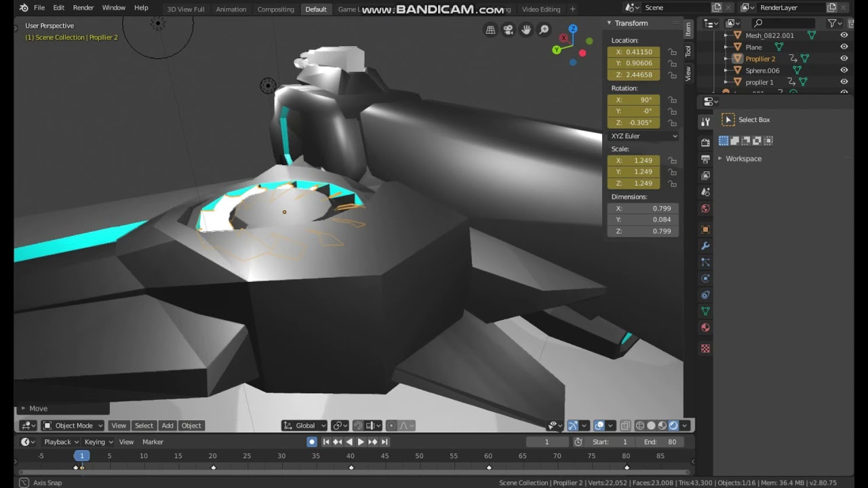The image size is (868, 488).
Task: Toggle the Location X lock icon
Action: point(671,52)
